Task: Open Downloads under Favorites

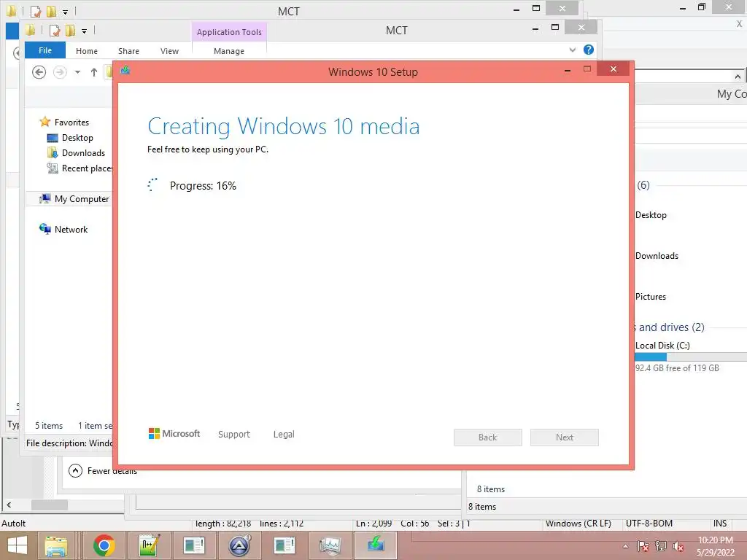Action: [83, 153]
